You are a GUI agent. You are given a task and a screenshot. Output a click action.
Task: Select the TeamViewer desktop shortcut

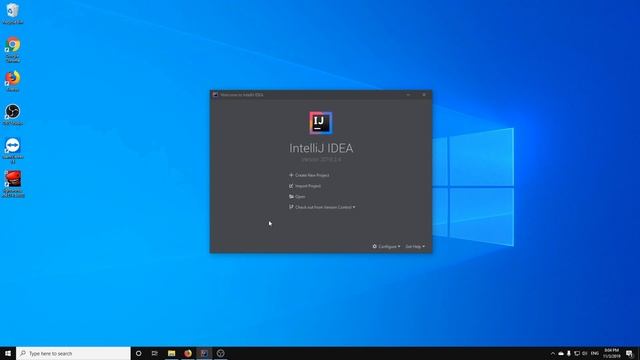[x=13, y=150]
